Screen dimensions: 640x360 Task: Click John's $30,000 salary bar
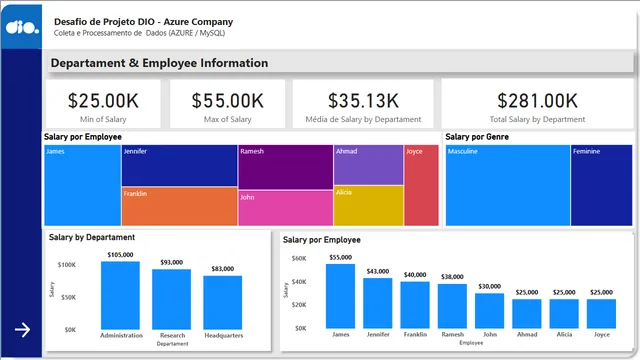click(489, 311)
